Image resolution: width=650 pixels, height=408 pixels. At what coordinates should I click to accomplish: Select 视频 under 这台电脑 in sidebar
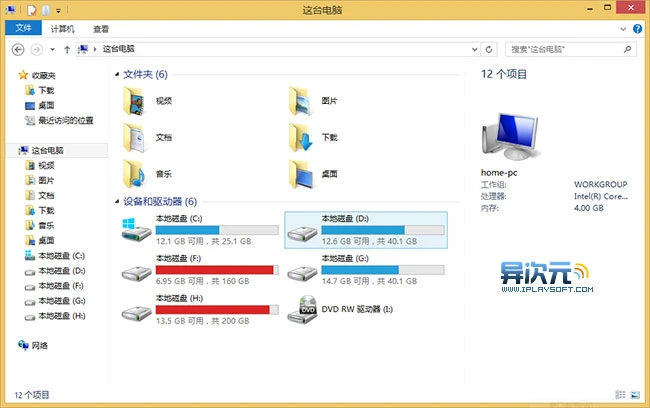coord(46,165)
